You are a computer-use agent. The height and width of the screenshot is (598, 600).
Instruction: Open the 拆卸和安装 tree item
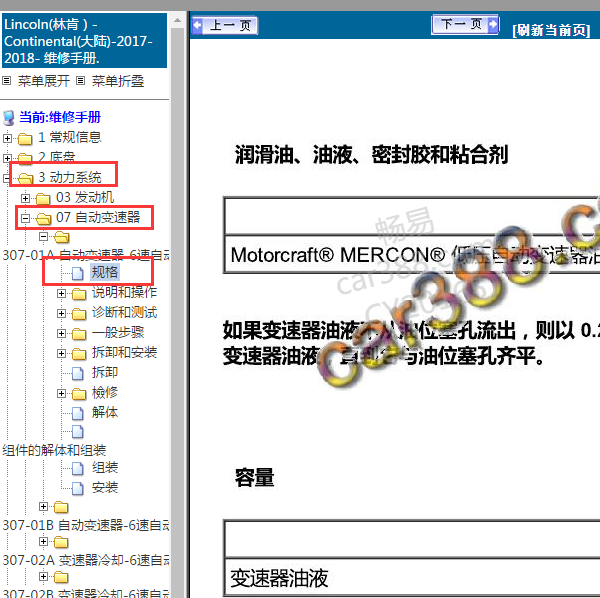coord(124,352)
